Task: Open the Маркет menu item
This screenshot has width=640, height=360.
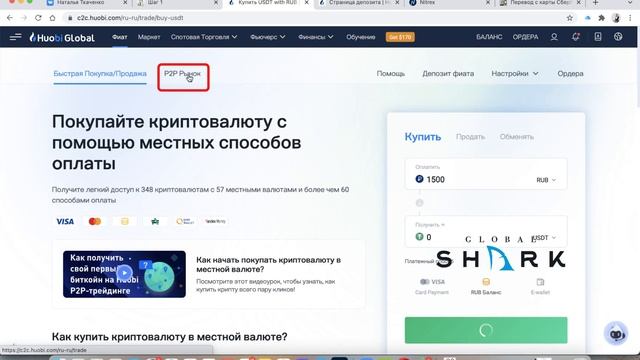Action: 149,37
